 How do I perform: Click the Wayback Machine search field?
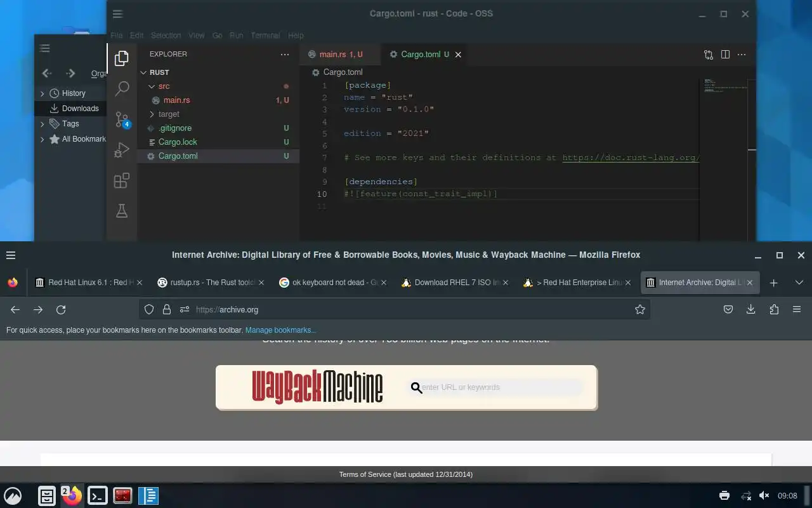click(x=495, y=387)
